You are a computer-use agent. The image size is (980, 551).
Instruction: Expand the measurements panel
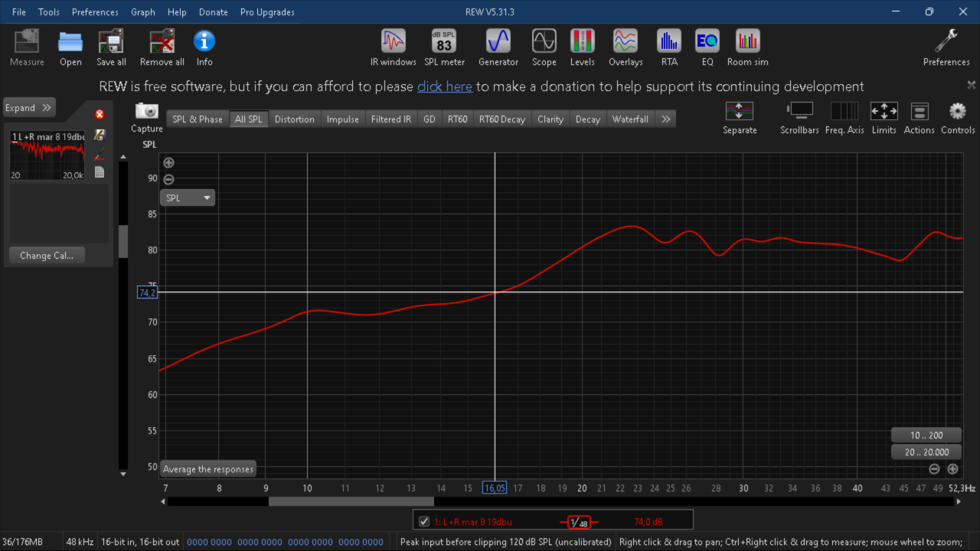click(29, 108)
